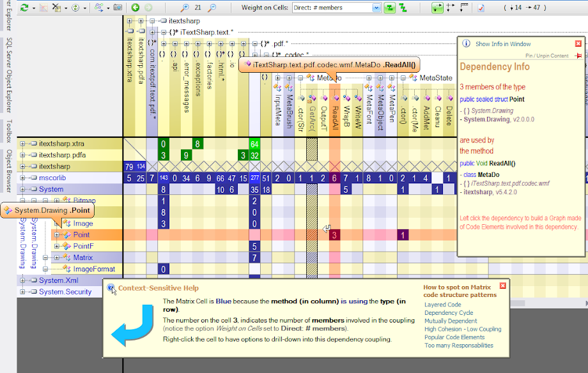Click the delete-with-X toolbar icon
This screenshot has width=588, height=373.
point(56,8)
